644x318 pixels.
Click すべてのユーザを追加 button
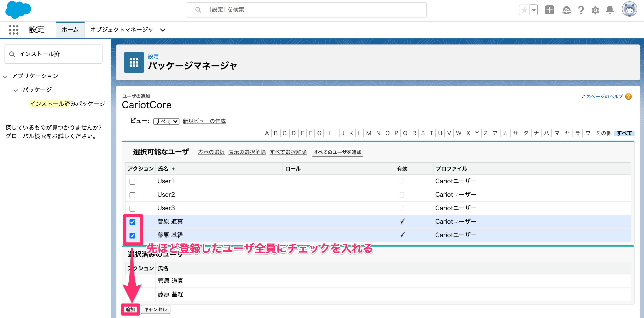[x=337, y=152]
